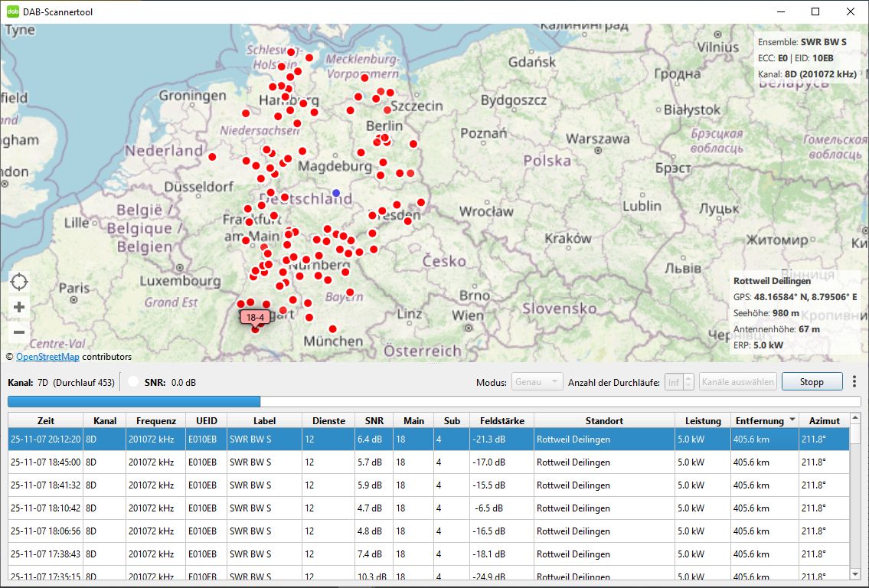The width and height of the screenshot is (869, 588).
Task: Click the SNR status indicator circle
Action: tap(133, 382)
